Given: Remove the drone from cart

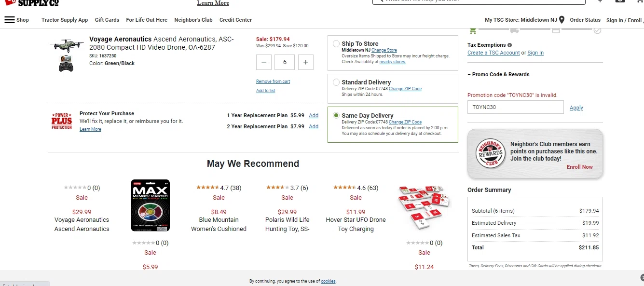Looking at the screenshot, I should click(273, 82).
